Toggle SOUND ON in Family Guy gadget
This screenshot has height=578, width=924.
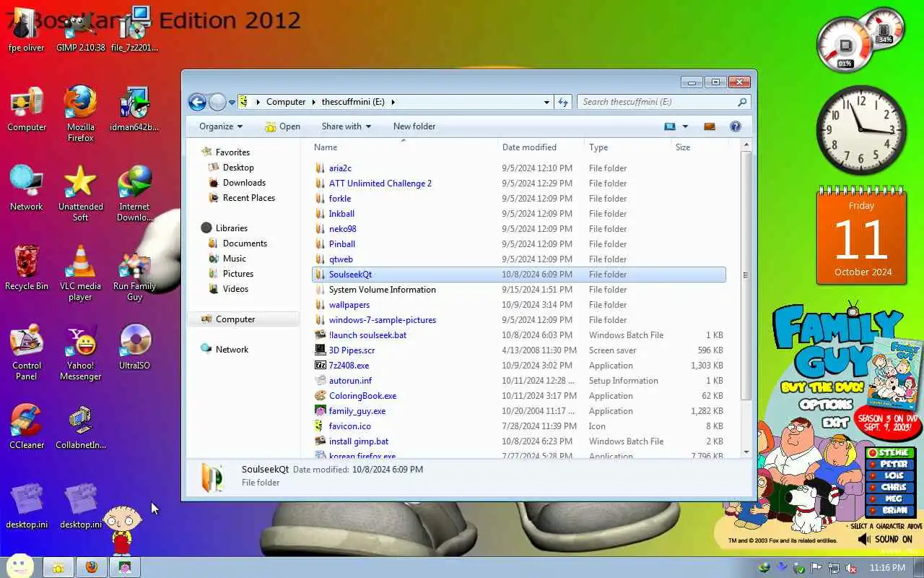pyautogui.click(x=886, y=540)
